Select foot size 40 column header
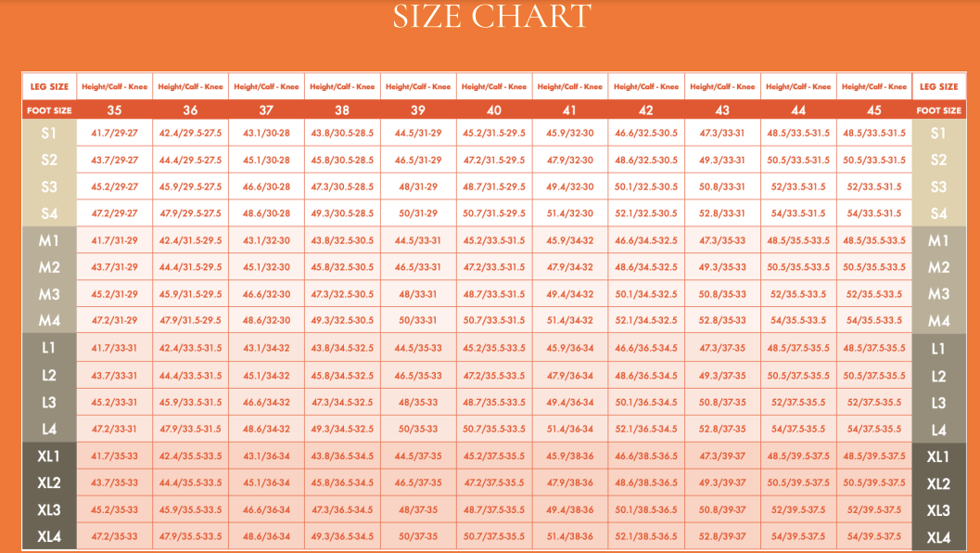 494,110
